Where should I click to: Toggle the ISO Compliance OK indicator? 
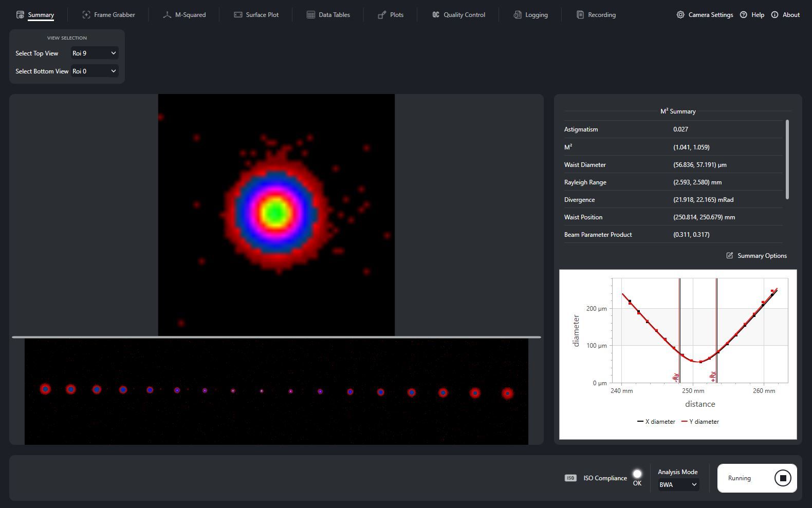637,474
